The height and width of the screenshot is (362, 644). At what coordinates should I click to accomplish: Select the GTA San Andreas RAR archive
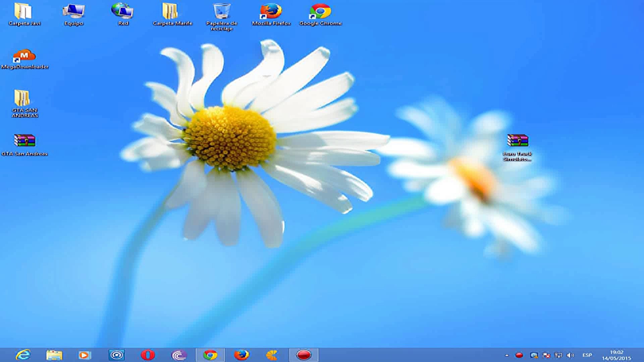[x=24, y=141]
